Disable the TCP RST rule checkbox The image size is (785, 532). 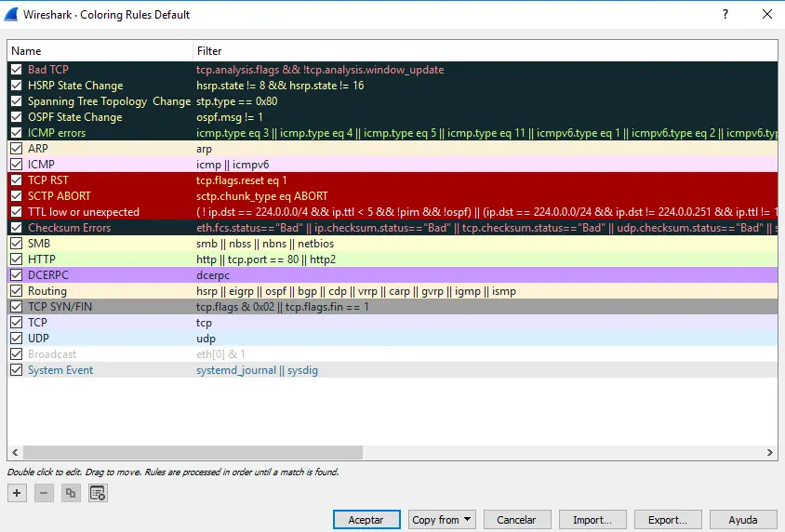click(17, 180)
